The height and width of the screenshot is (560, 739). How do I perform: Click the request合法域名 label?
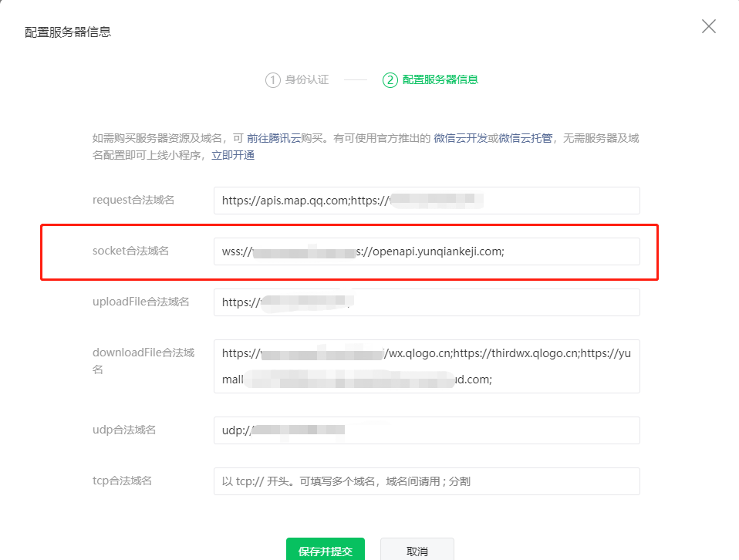point(133,200)
